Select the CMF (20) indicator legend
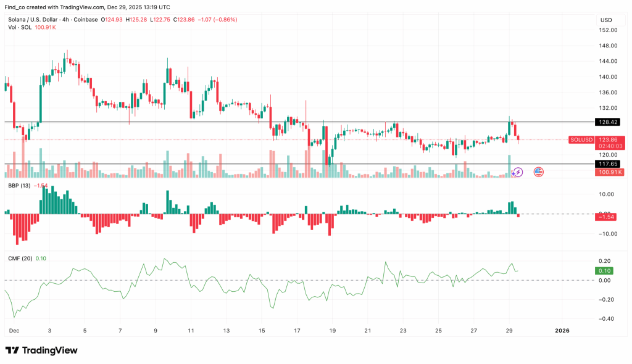 (x=19, y=259)
